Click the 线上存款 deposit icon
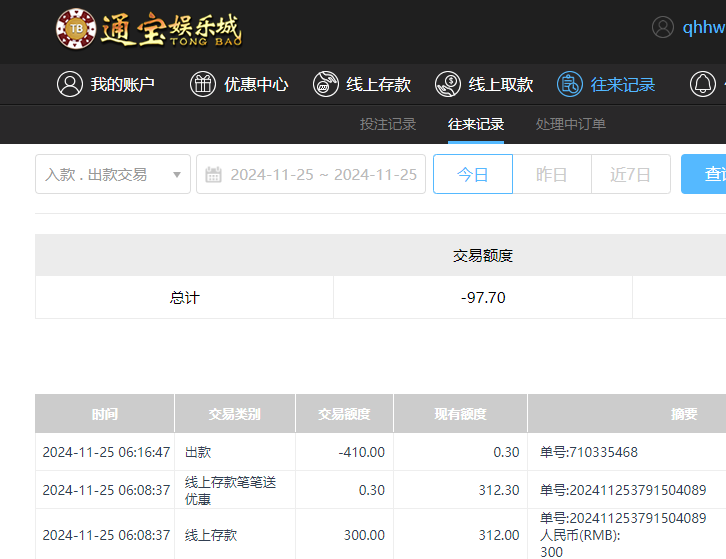This screenshot has height=559, width=726. click(x=325, y=84)
